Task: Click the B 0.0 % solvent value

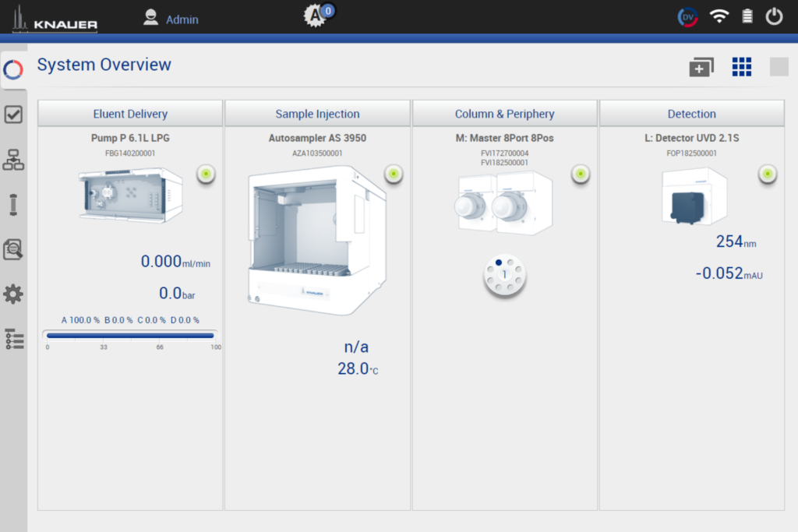Action: (x=118, y=320)
